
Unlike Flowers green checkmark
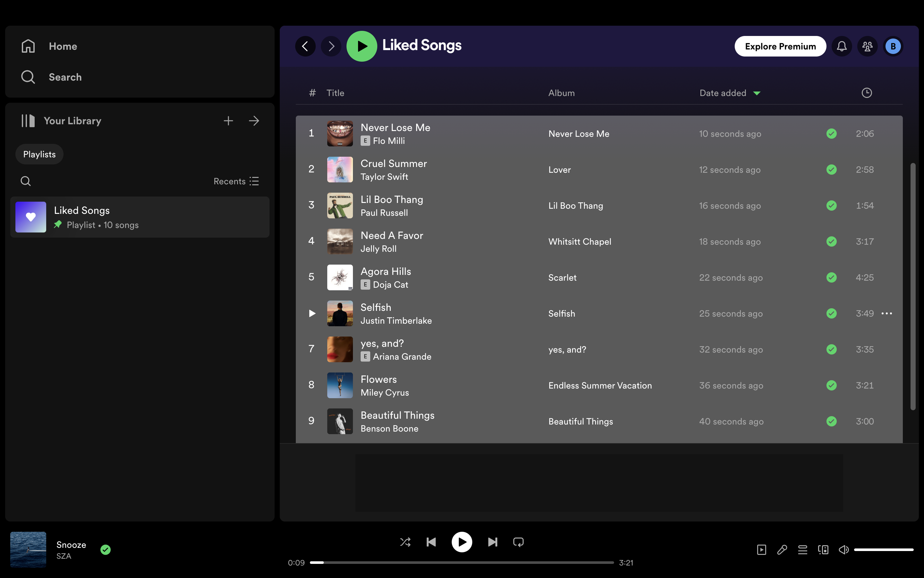pos(831,385)
